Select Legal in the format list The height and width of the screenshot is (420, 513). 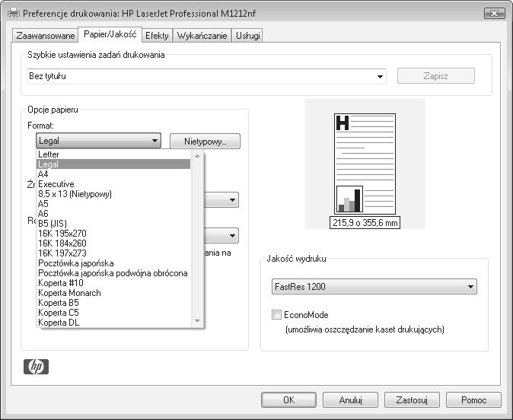113,164
